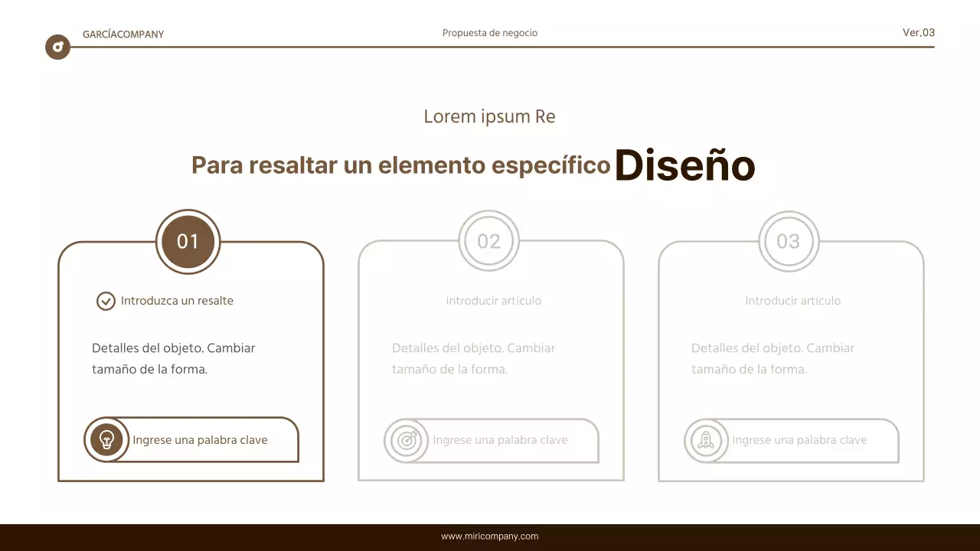Click the '02' circular badge
Viewport: 980px width, 551px height.
click(x=489, y=241)
